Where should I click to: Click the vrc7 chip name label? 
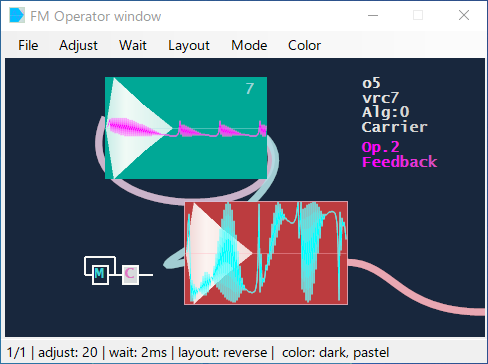coord(380,98)
